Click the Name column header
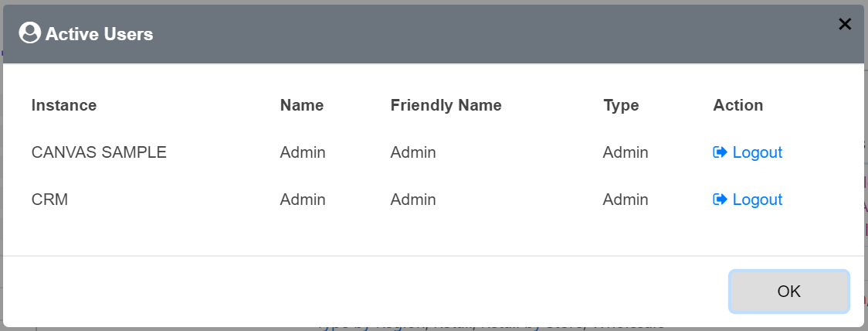868x331 pixels. [302, 105]
